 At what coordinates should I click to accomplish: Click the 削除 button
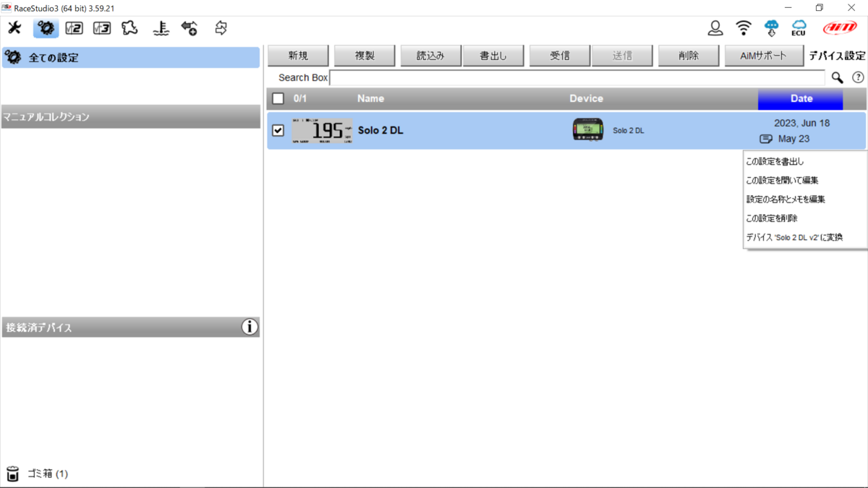(x=689, y=56)
